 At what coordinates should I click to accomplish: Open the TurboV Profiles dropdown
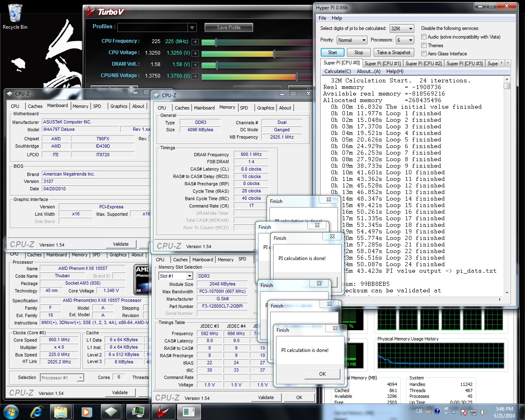pyautogui.click(x=192, y=27)
